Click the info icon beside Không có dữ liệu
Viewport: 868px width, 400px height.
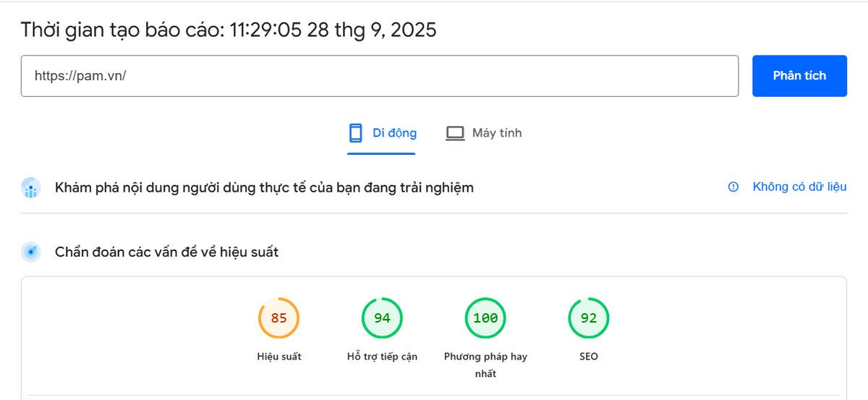[733, 187]
